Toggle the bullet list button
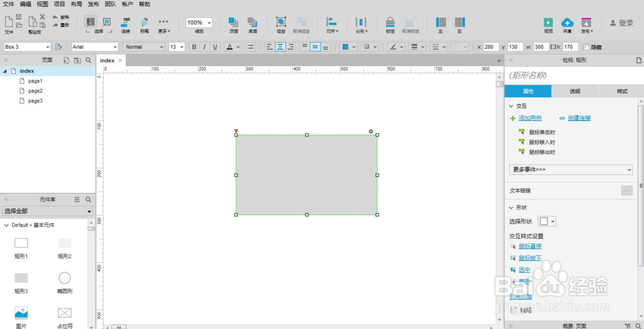The height and width of the screenshot is (329, 644). [x=250, y=47]
